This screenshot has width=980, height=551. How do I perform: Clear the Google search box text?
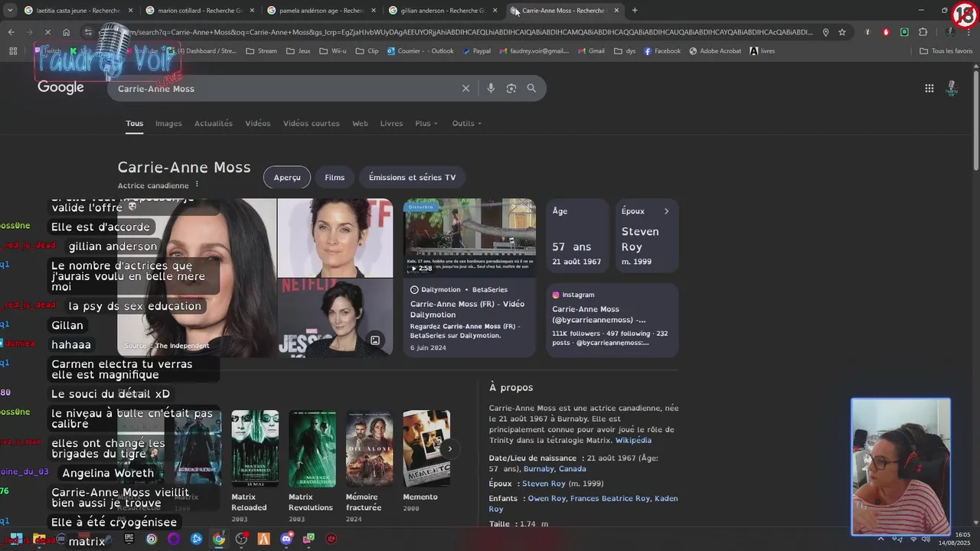(x=465, y=88)
